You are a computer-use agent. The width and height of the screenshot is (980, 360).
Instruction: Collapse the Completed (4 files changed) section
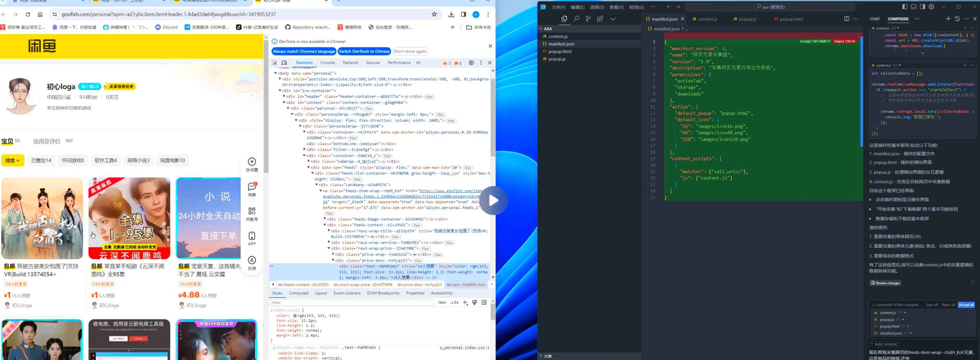coord(873,305)
